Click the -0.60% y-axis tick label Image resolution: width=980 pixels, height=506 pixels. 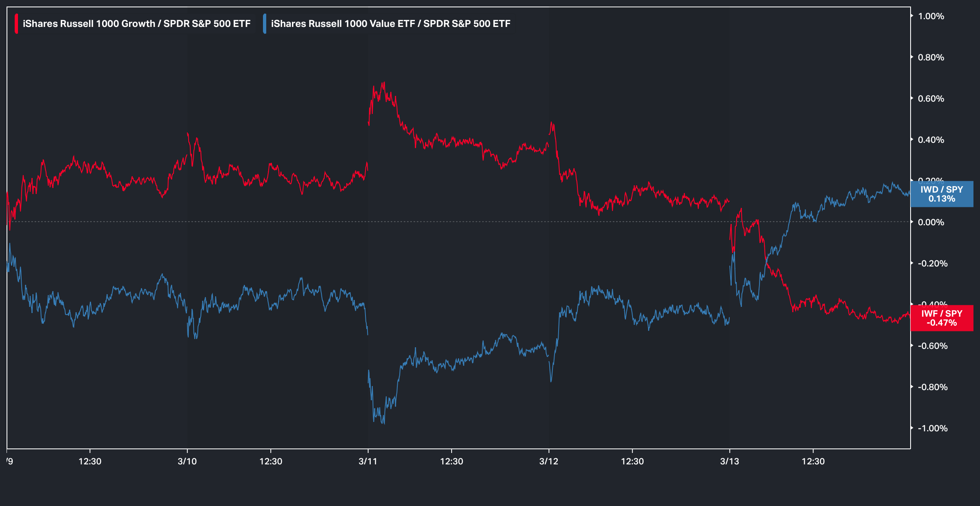point(932,346)
